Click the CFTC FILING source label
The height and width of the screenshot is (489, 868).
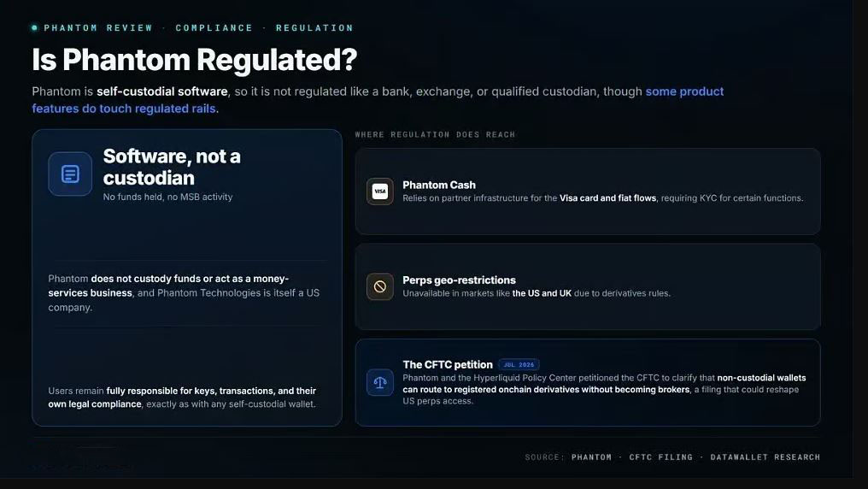661,457
